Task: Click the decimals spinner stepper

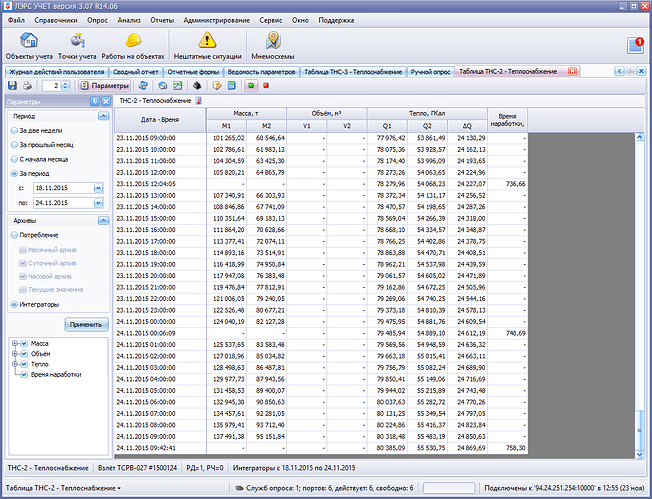Action: click(x=65, y=86)
